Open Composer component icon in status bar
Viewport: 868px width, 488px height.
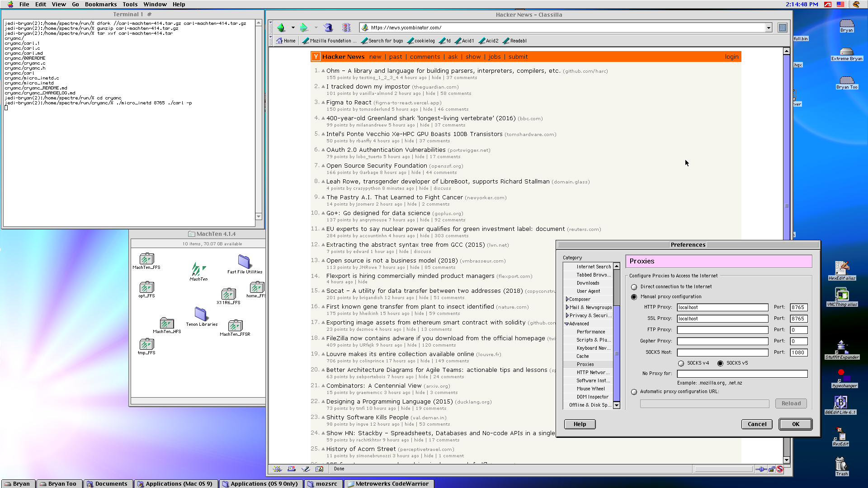pos(306,469)
